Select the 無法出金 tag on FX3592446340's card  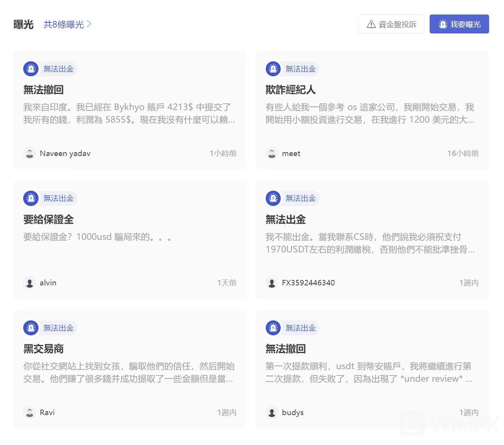301,198
